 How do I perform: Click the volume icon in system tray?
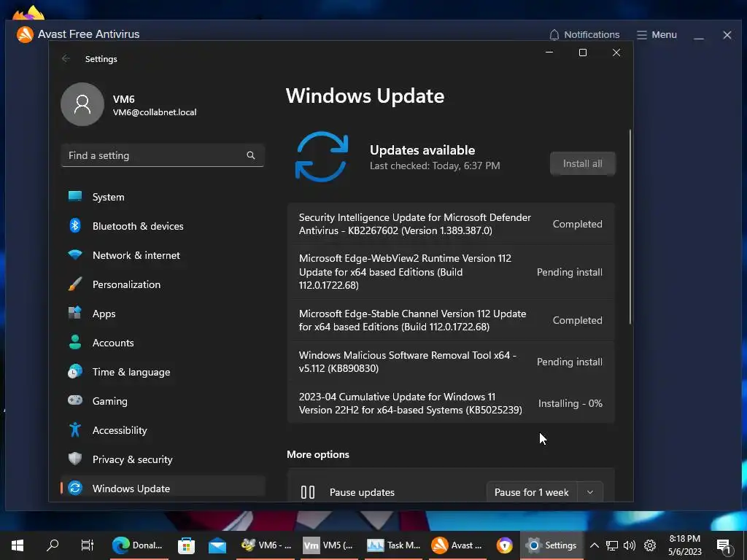(630, 545)
